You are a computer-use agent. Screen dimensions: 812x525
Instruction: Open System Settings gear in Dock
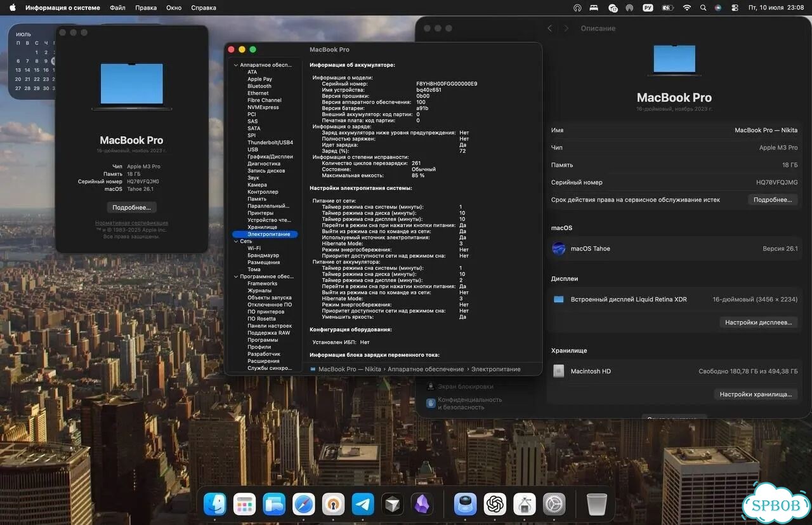(x=554, y=504)
